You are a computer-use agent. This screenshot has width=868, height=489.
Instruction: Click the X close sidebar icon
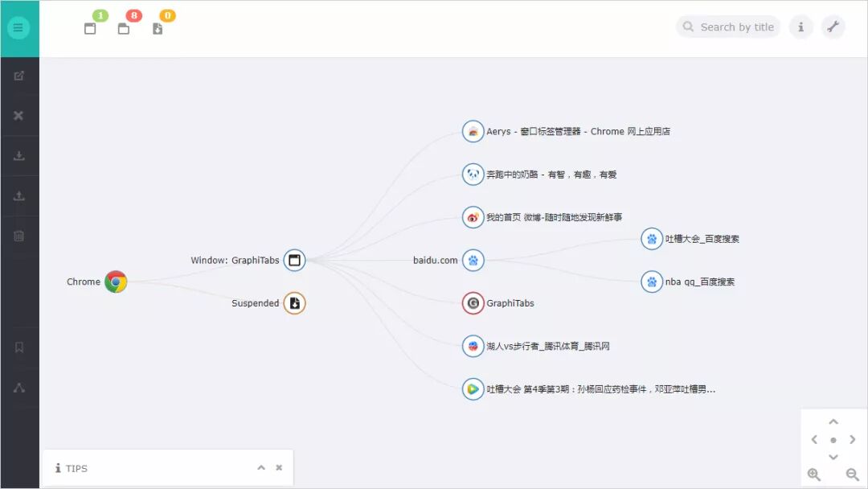click(x=18, y=115)
